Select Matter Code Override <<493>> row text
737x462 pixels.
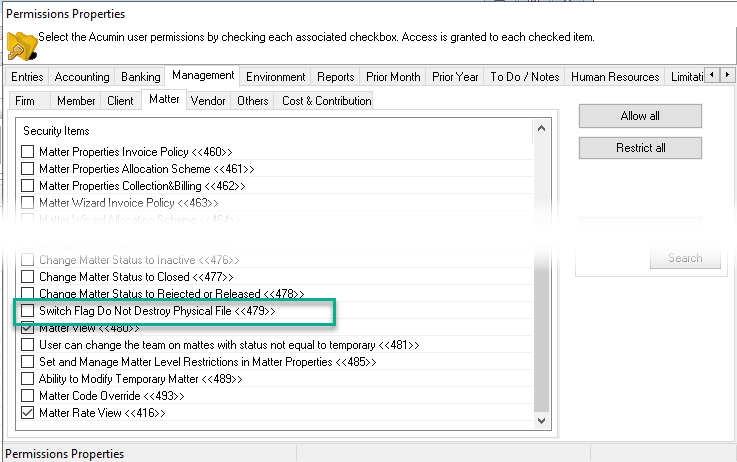(x=112, y=396)
